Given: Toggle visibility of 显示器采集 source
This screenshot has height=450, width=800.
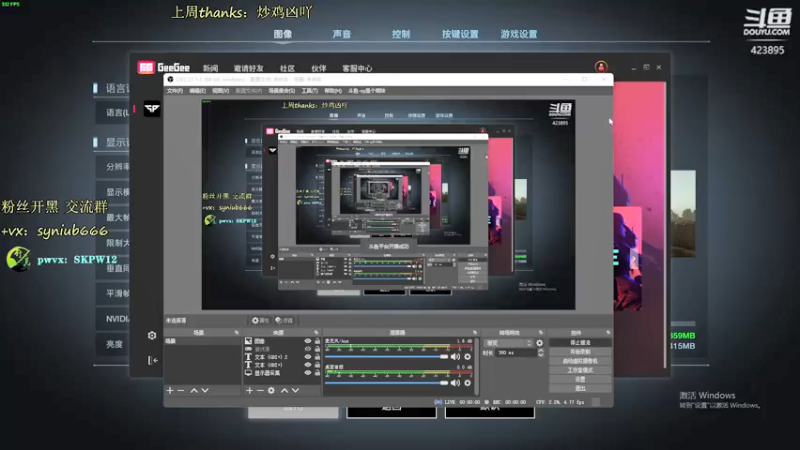Looking at the screenshot, I should [308, 373].
